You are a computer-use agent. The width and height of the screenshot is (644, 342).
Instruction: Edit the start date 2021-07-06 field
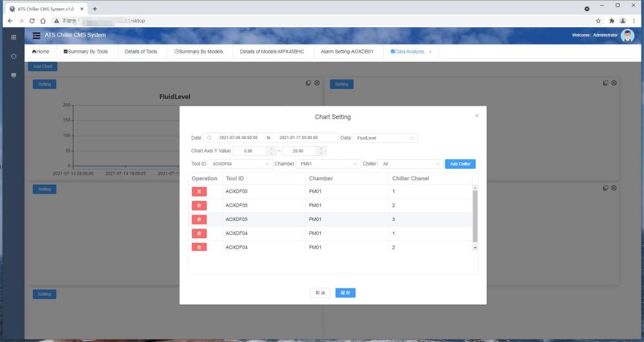238,138
